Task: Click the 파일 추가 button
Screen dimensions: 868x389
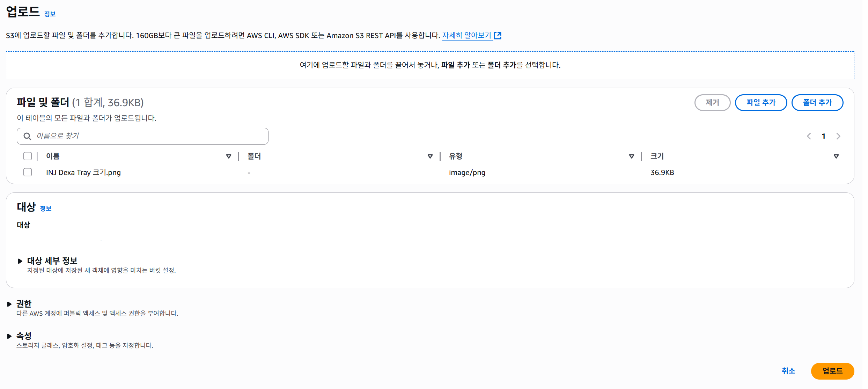Action: (x=761, y=103)
